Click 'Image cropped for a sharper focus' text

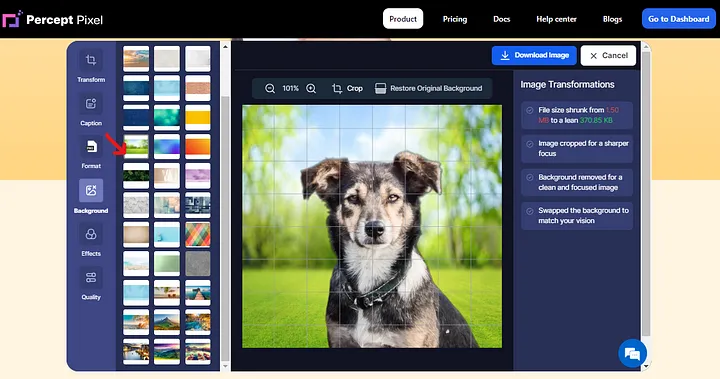pos(583,148)
